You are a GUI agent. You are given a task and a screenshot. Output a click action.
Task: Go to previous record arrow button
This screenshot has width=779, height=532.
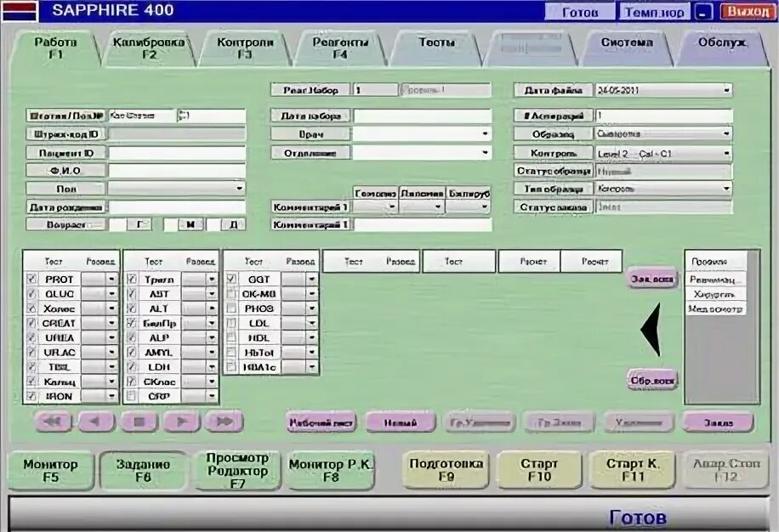coord(96,422)
